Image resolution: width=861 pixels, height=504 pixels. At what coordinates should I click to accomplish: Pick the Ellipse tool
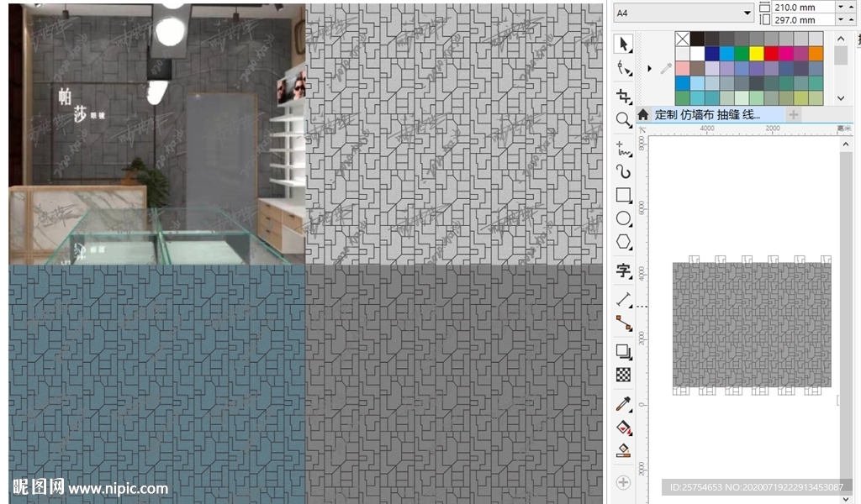[623, 219]
